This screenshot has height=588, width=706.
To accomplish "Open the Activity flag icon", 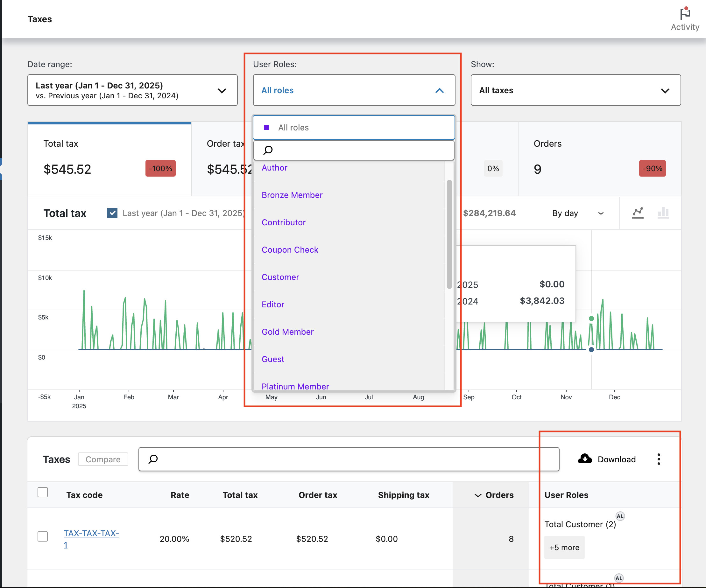I will [684, 14].
